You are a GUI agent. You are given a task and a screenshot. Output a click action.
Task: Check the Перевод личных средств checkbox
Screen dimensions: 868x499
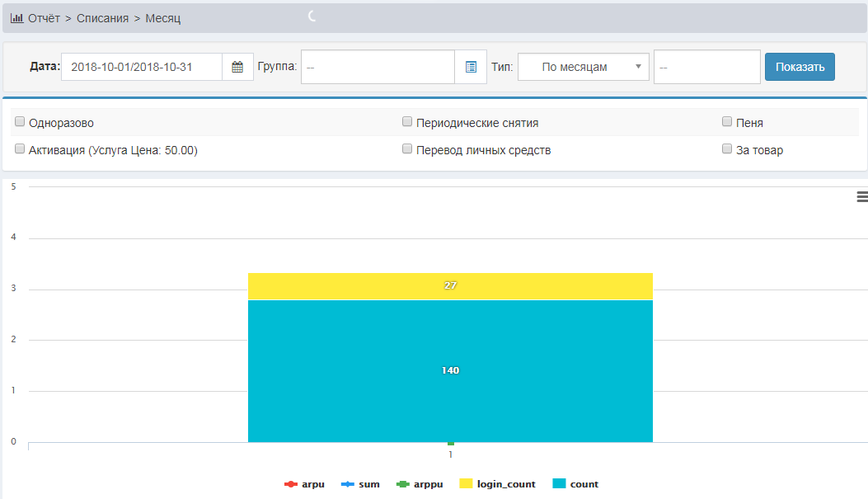click(407, 149)
